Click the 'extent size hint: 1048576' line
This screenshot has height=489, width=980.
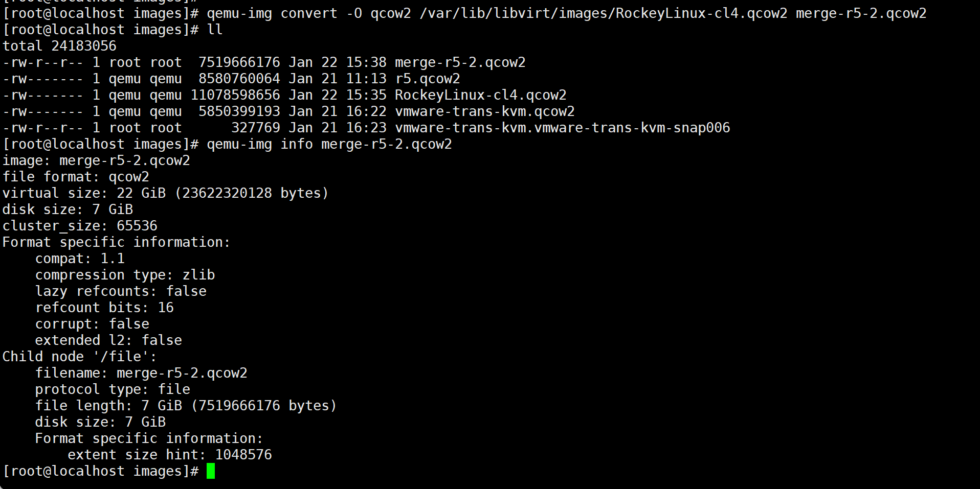(x=169, y=455)
